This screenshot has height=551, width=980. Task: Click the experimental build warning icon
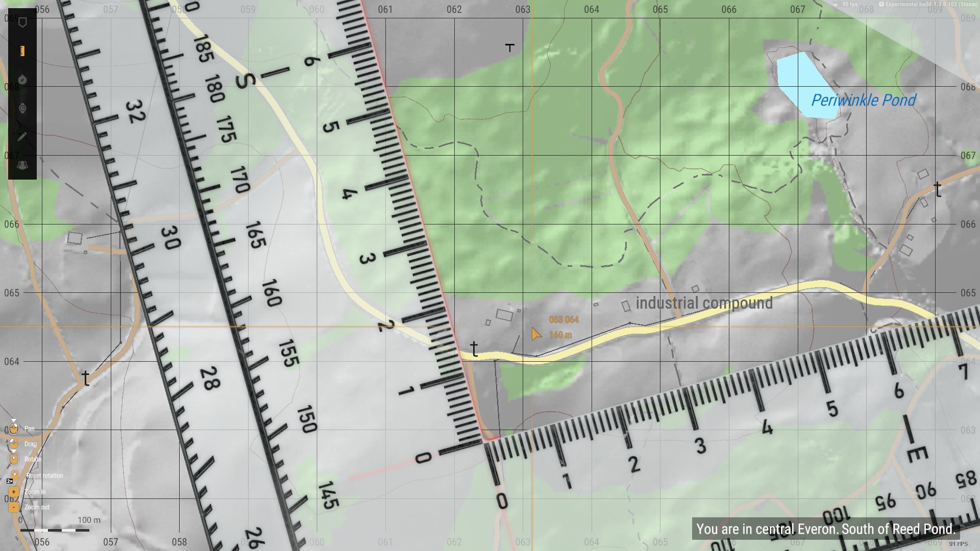coord(881,4)
